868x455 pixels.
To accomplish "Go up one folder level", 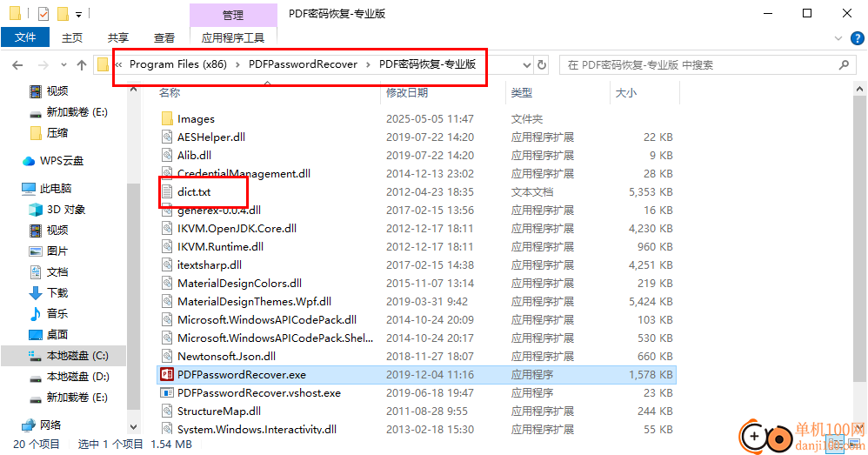I will tap(82, 65).
